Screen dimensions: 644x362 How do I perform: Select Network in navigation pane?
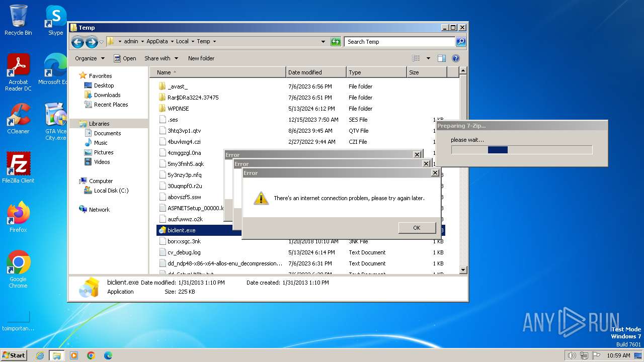point(95,210)
